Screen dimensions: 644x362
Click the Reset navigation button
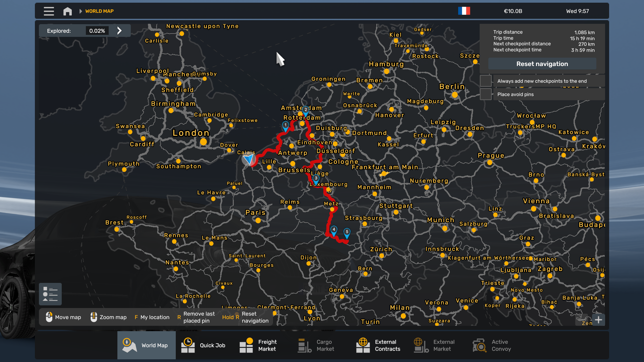pyautogui.click(x=542, y=64)
